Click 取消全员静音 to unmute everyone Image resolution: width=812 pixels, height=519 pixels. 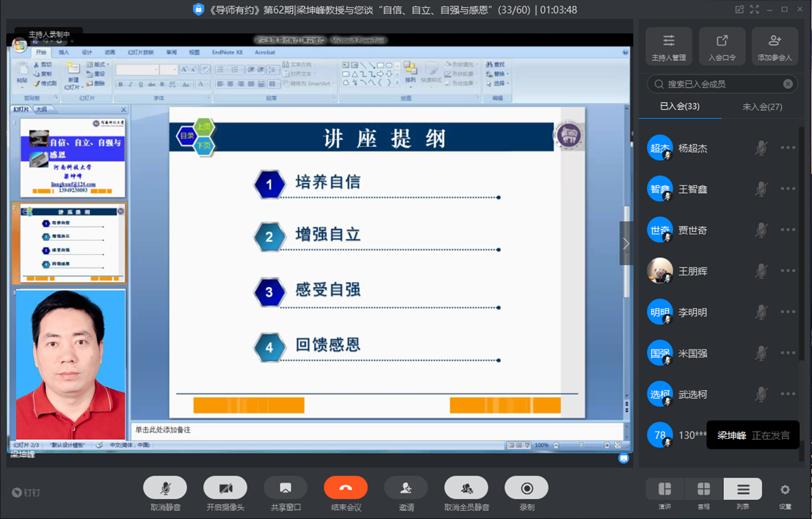click(466, 488)
